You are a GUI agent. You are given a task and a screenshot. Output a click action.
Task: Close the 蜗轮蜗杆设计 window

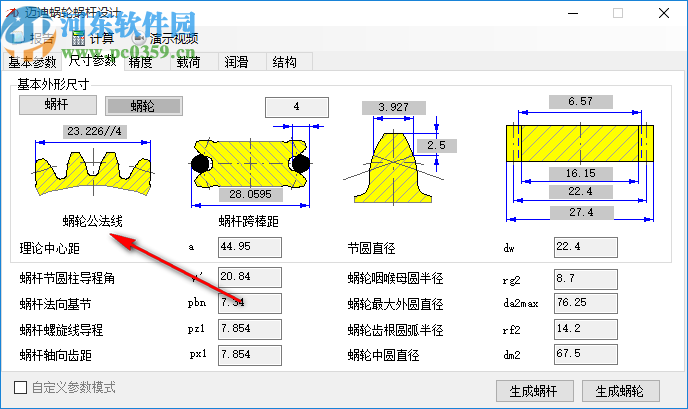pyautogui.click(x=664, y=13)
